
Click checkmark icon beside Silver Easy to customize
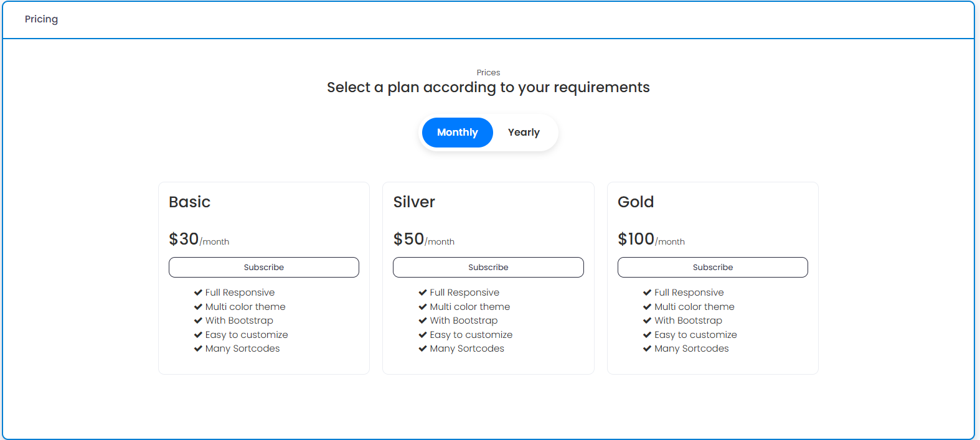point(423,335)
